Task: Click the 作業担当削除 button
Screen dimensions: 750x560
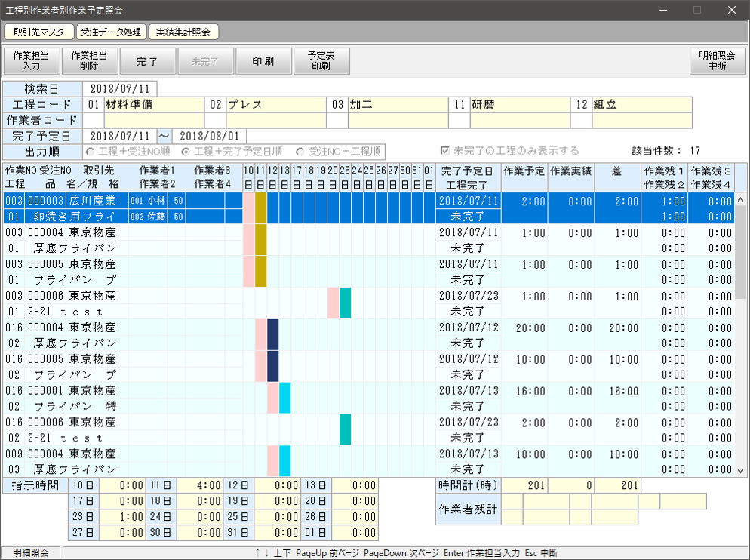Action: point(90,61)
